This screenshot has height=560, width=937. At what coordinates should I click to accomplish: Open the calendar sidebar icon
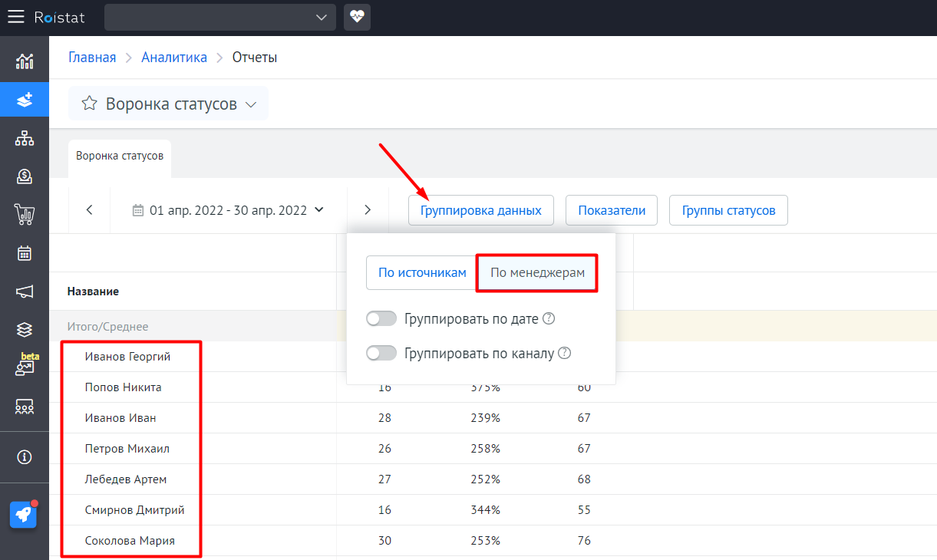(25, 253)
